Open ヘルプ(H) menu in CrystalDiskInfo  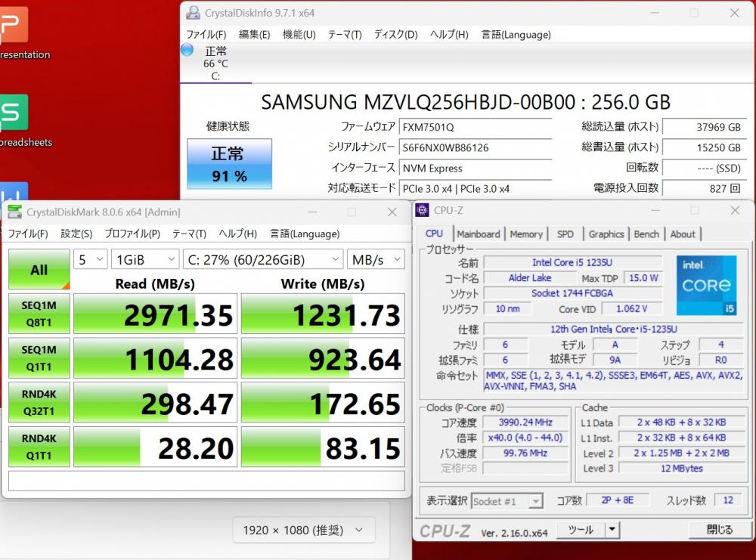[x=449, y=35]
